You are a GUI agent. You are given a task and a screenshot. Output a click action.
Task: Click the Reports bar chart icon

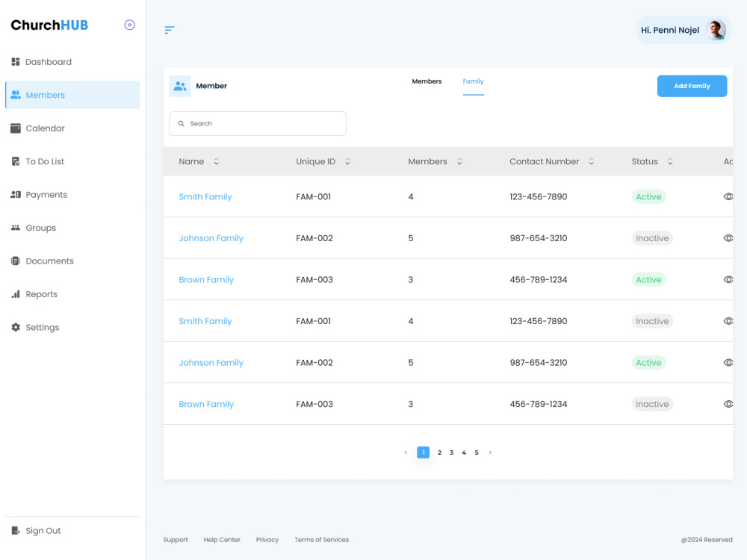pyautogui.click(x=16, y=294)
